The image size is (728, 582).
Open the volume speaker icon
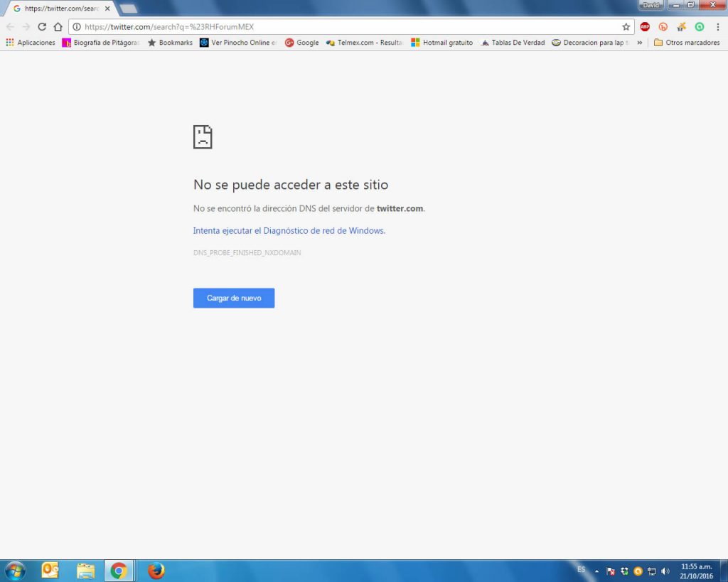pyautogui.click(x=665, y=571)
